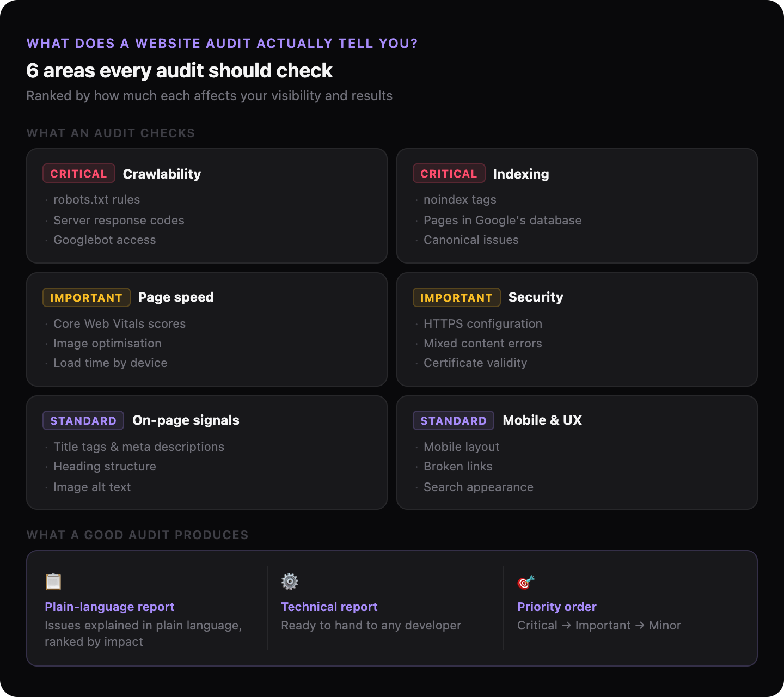The image size is (784, 697).
Task: Click the 'WHAT AN AUDIT CHECKS' section label
Action: tap(111, 133)
